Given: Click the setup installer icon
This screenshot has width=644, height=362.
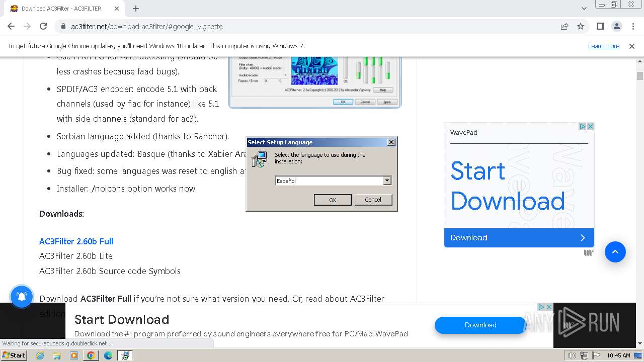Looking at the screenshot, I should (260, 159).
